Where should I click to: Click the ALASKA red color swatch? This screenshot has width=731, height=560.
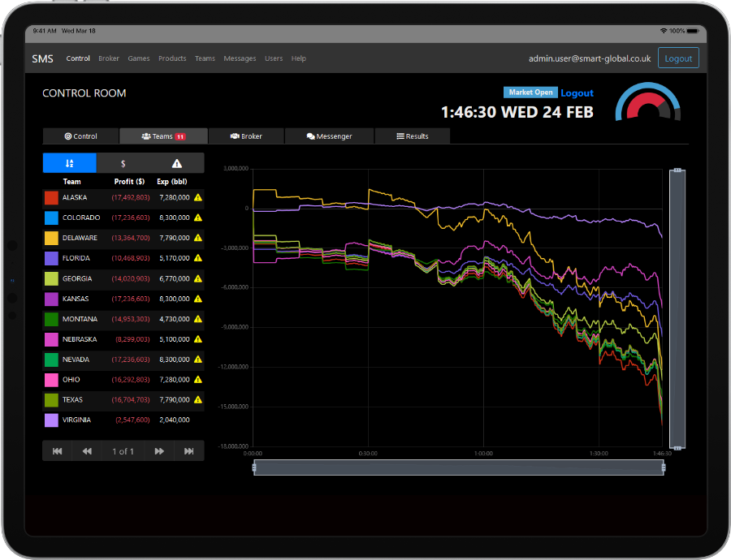[51, 197]
